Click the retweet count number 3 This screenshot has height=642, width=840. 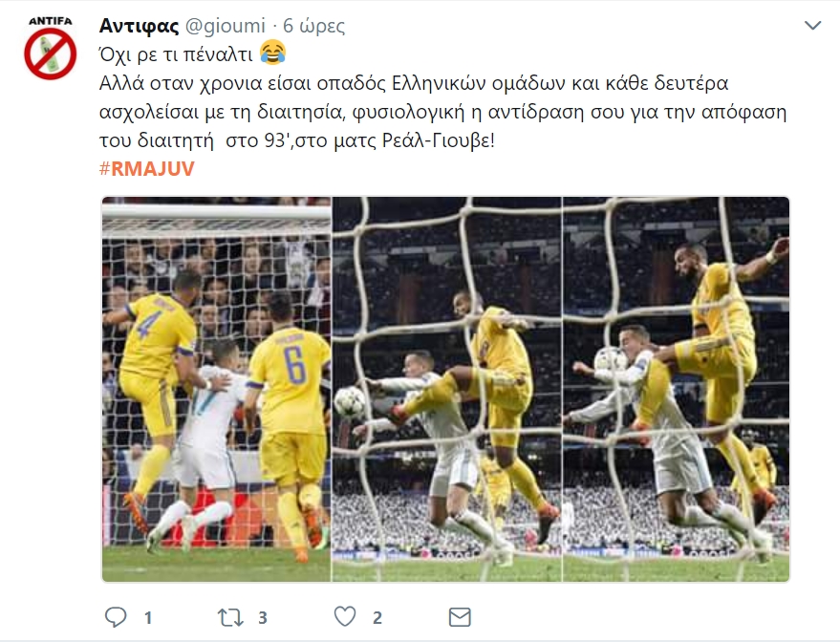point(263,618)
